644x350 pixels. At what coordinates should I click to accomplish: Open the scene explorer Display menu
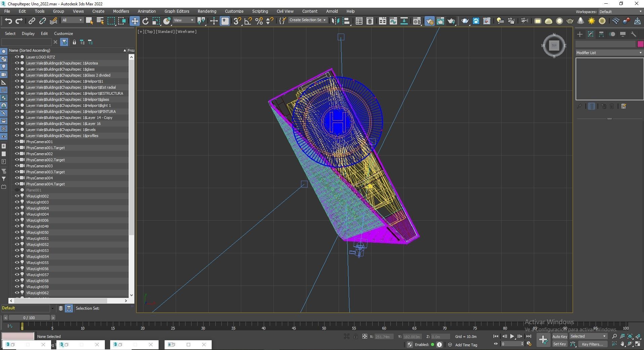pyautogui.click(x=28, y=34)
